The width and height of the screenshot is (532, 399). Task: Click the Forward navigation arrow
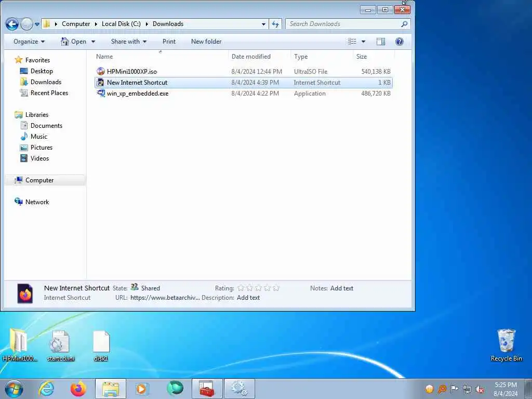pyautogui.click(x=26, y=24)
